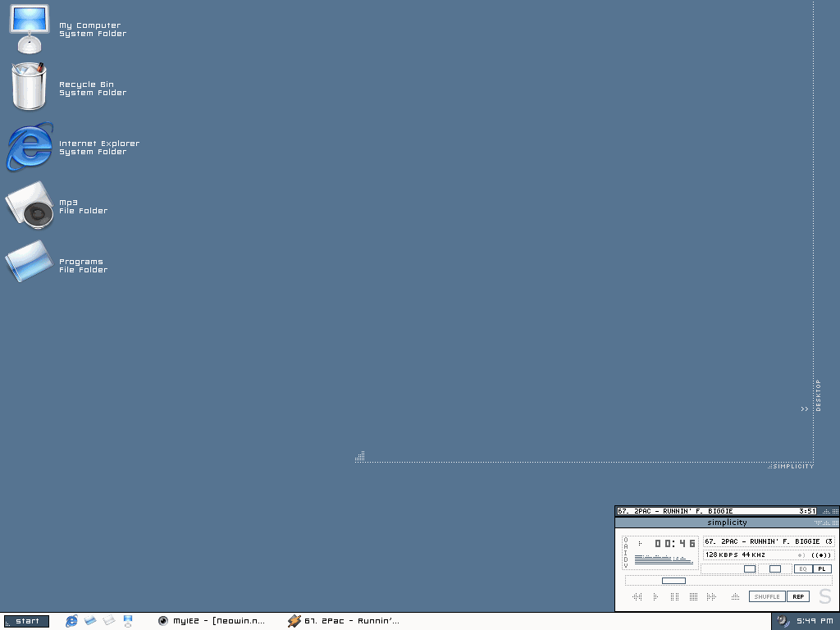
Task: Click the Internet Explorer quick launch icon
Action: [72, 621]
